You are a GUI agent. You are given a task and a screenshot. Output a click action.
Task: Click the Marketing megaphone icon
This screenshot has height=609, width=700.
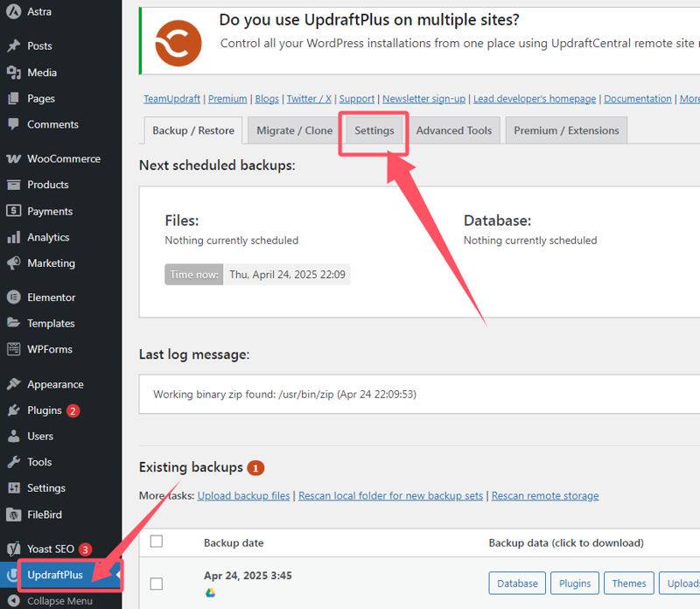click(x=13, y=263)
